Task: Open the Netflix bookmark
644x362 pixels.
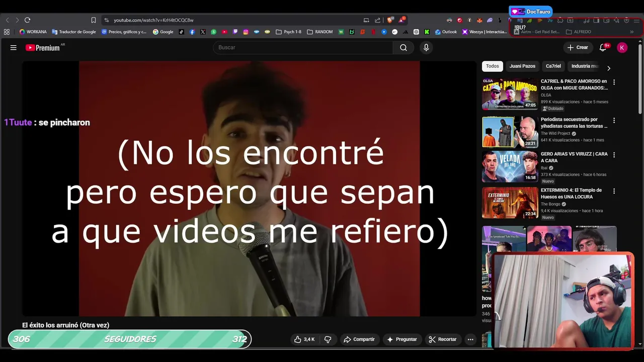Action: 374,32
